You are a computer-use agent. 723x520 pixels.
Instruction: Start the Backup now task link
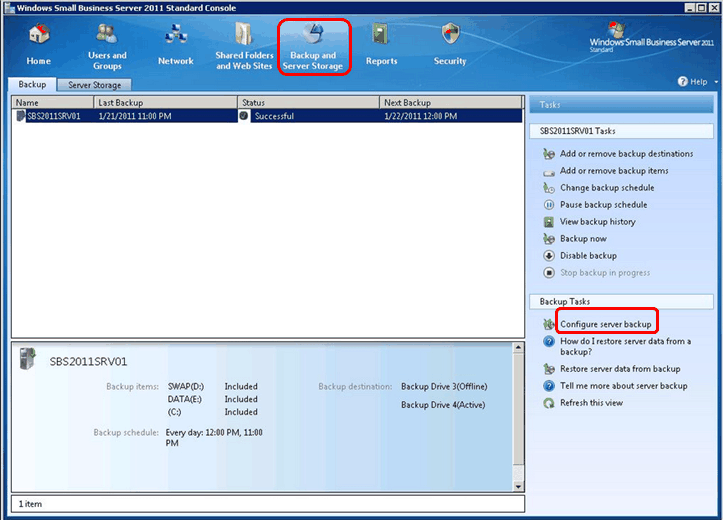583,239
